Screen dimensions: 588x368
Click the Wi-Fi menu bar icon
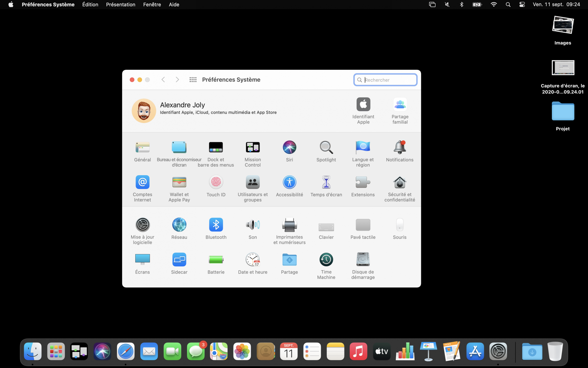(494, 4)
